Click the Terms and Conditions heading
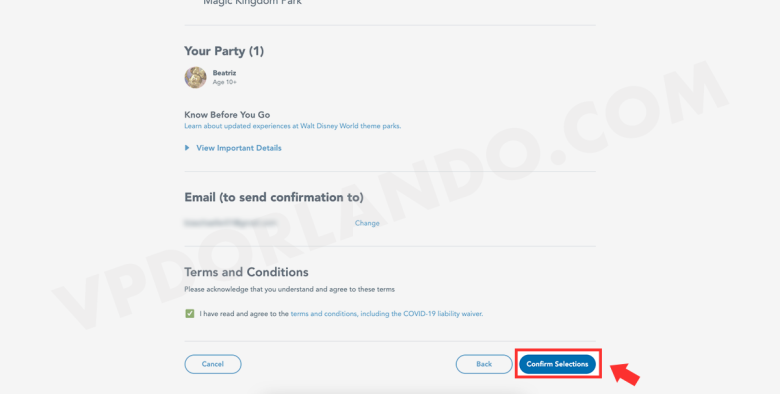This screenshot has height=394, width=780. 246,272
